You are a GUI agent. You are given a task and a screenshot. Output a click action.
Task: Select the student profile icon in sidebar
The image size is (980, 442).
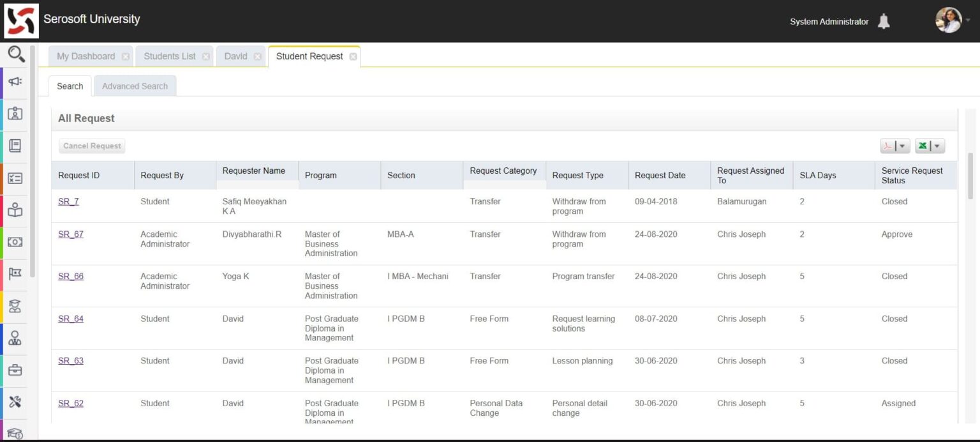[x=15, y=113]
